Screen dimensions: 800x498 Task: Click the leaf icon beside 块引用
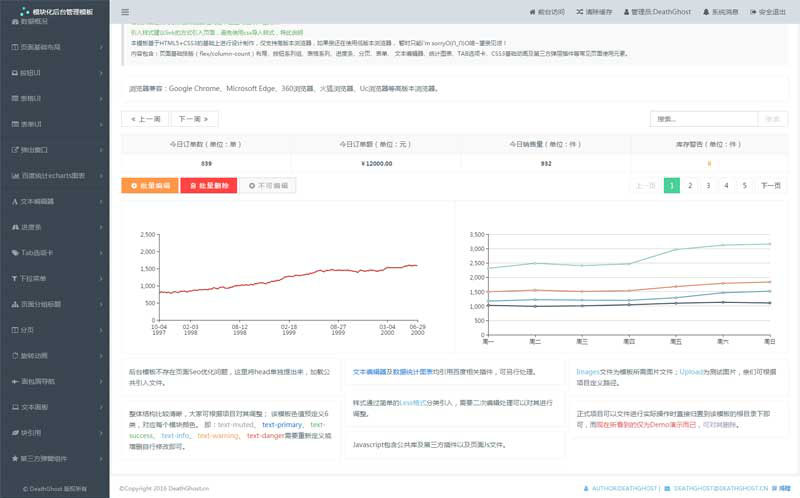15,433
